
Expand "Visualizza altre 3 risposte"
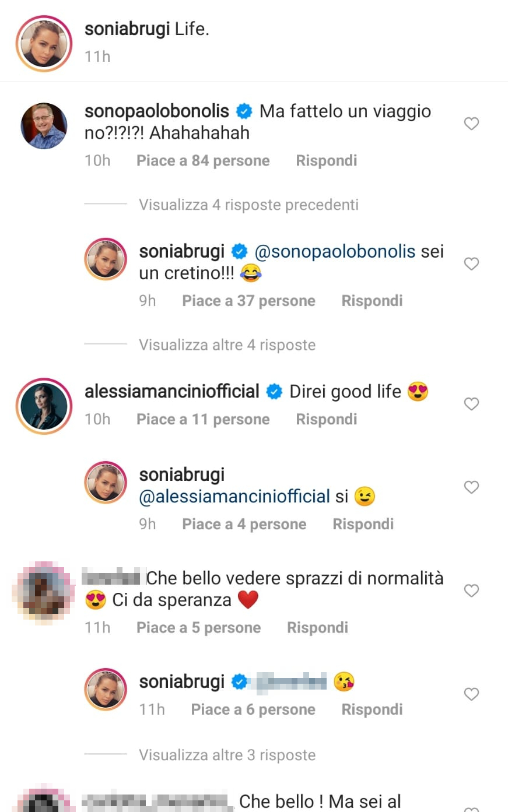click(227, 755)
